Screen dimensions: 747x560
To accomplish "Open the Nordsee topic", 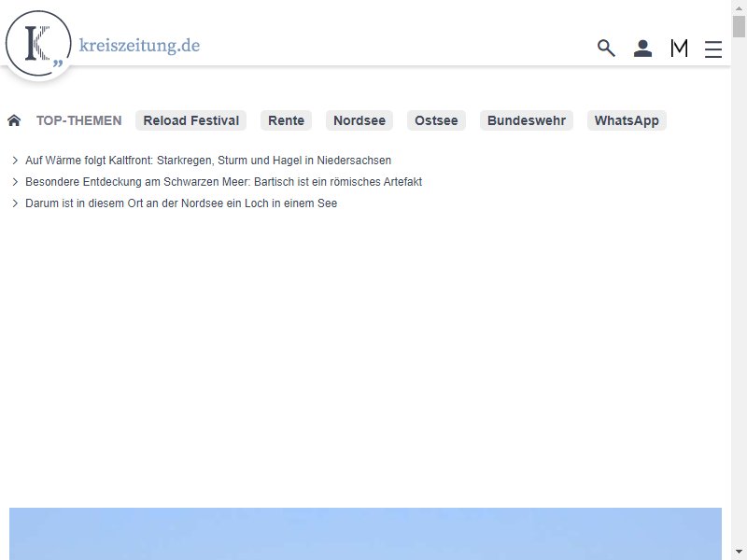I will [359, 120].
